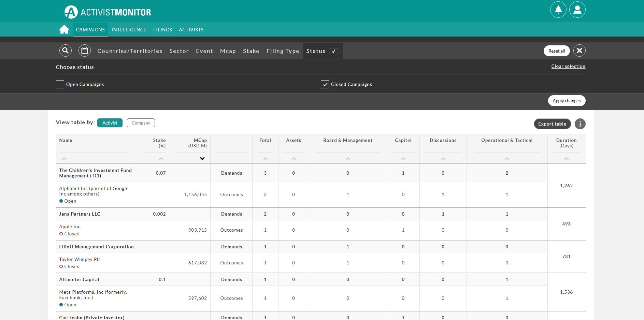
Task: Select Taylor Wimpey Plc company name
Action: [x=80, y=259]
